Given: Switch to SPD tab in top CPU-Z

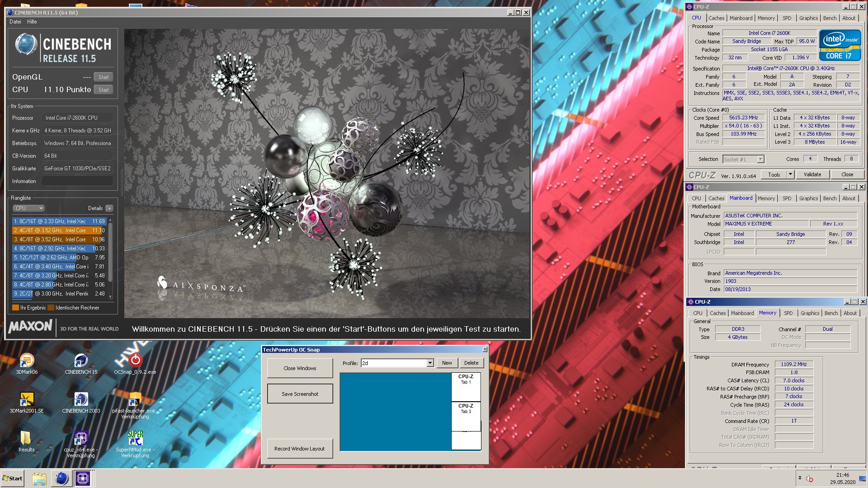Looking at the screenshot, I should [x=787, y=18].
